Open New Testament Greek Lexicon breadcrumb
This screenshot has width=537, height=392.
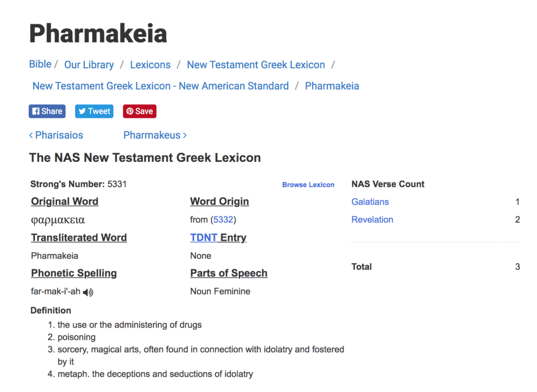coord(256,65)
